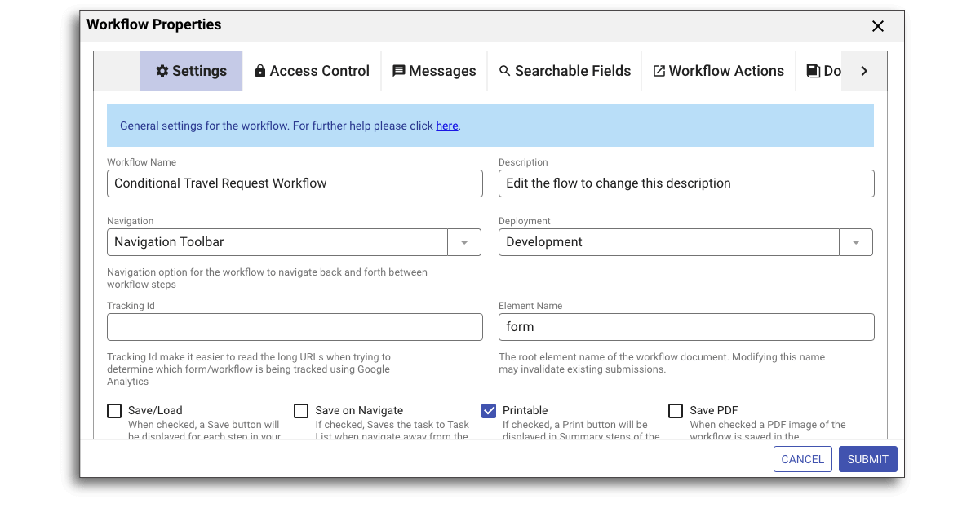Switch to the Messages tab

point(434,71)
